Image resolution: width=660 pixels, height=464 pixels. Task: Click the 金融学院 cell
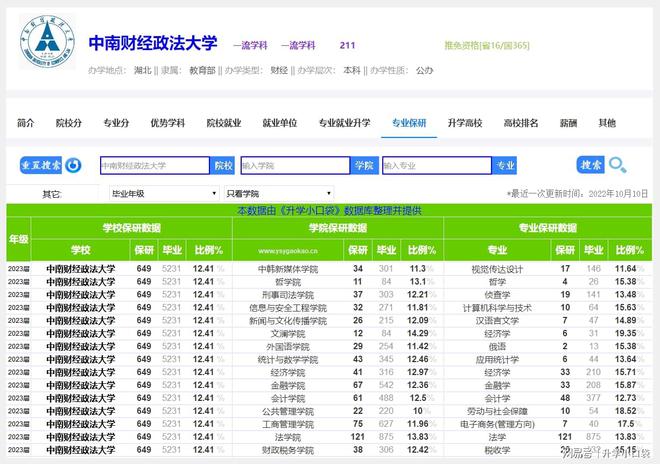point(288,386)
